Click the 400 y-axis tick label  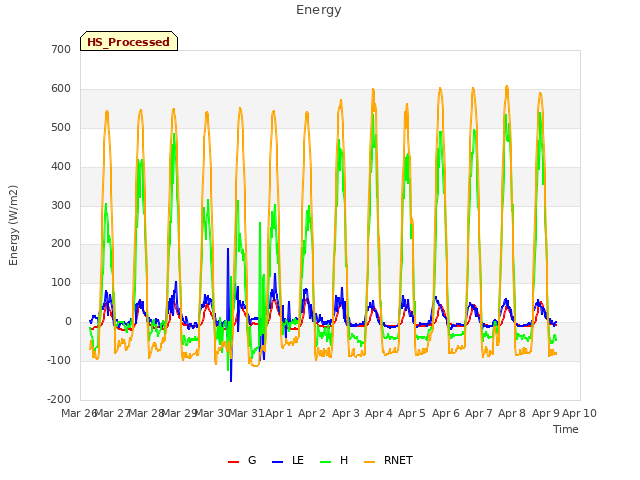(61, 167)
